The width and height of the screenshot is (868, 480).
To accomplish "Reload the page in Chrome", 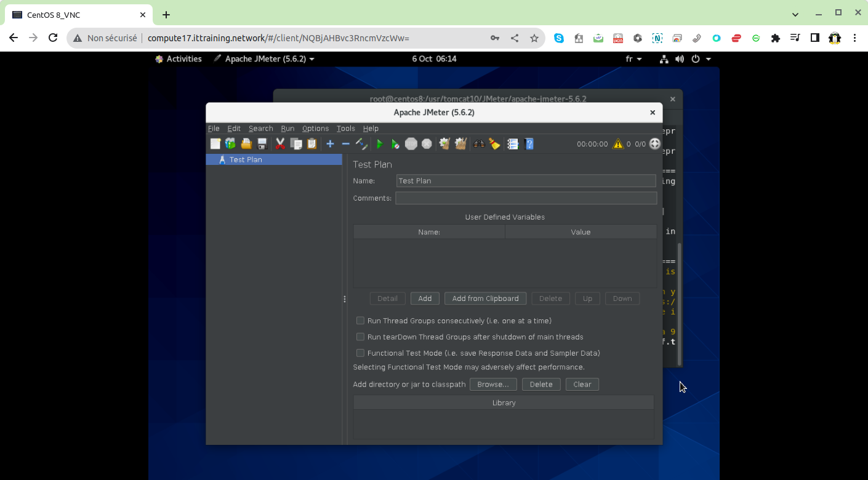I will (x=53, y=38).
